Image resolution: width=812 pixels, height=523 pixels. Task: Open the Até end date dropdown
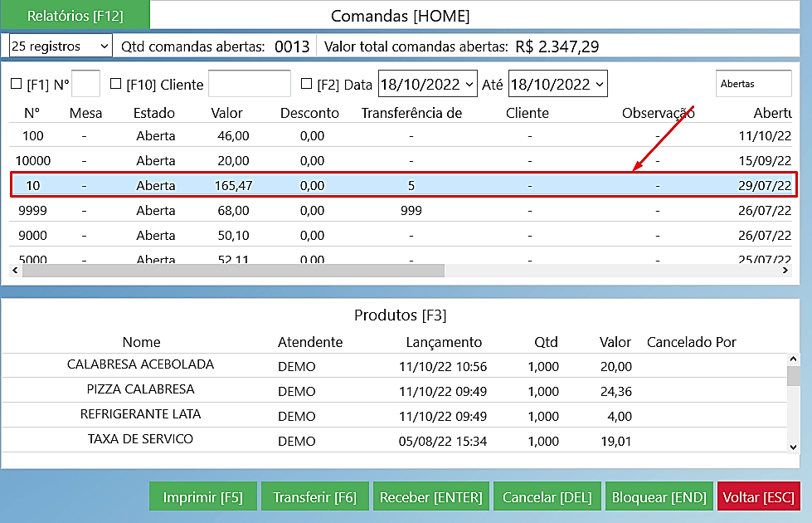600,84
